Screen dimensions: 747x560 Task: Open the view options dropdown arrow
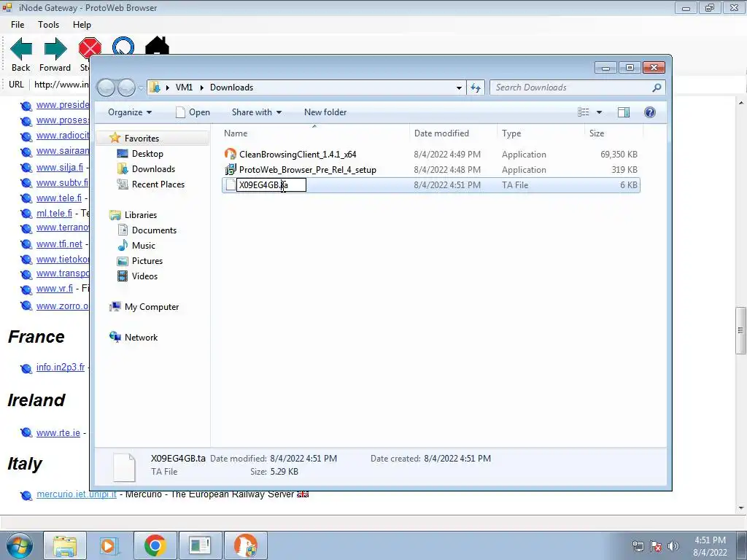point(600,112)
